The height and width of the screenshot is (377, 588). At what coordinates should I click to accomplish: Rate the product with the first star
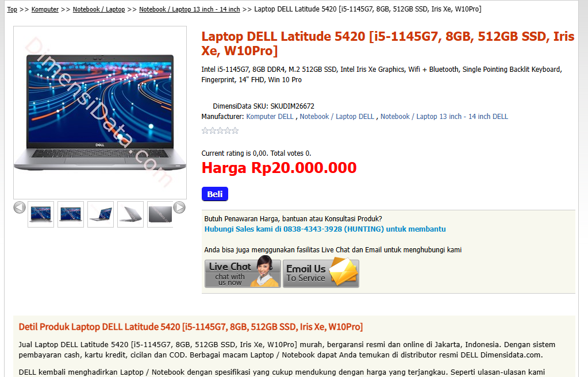[205, 130]
